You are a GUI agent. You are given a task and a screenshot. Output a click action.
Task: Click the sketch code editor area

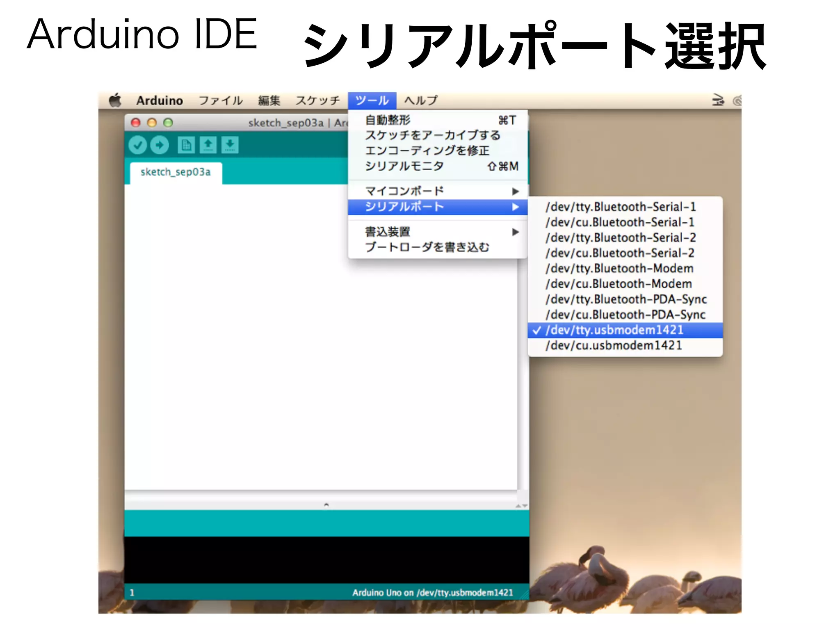(321, 336)
